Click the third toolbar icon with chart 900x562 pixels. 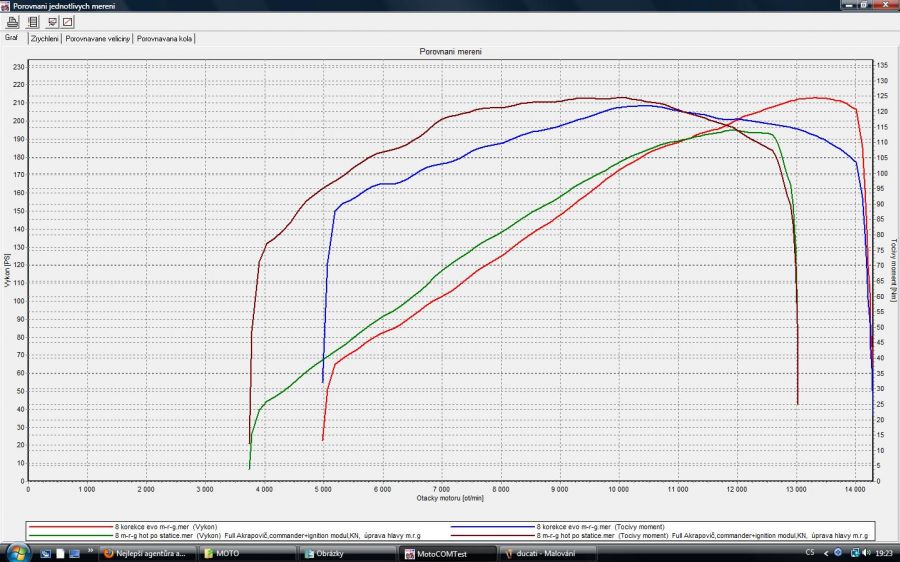52,21
